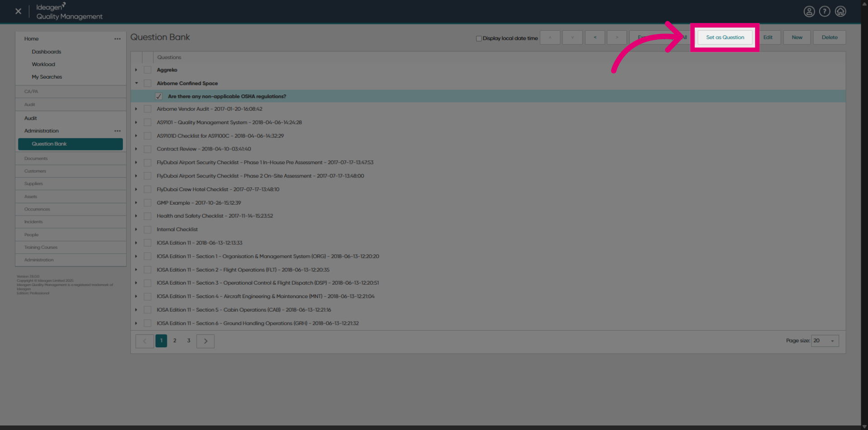Open the user profile icon
The width and height of the screenshot is (868, 430).
click(809, 11)
